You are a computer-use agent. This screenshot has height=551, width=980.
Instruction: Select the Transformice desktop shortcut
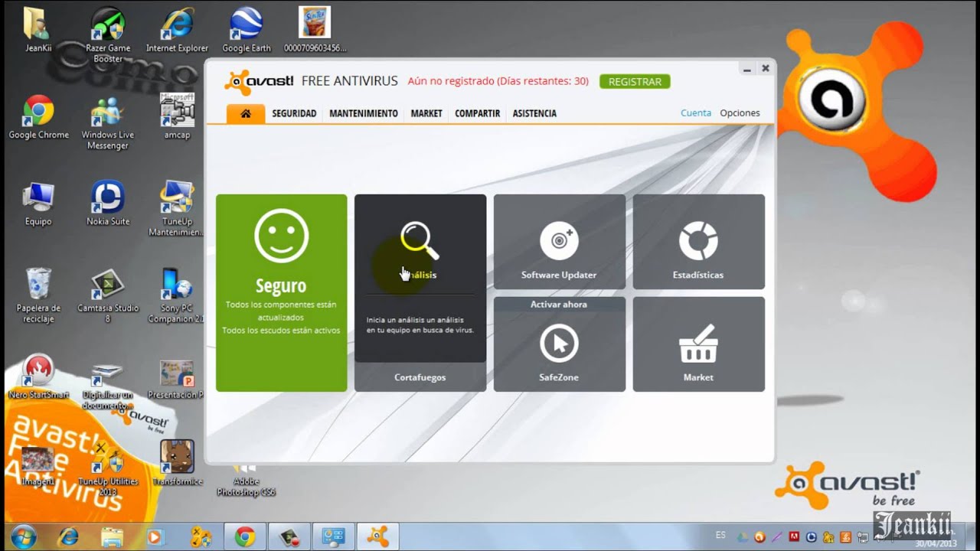pyautogui.click(x=177, y=465)
